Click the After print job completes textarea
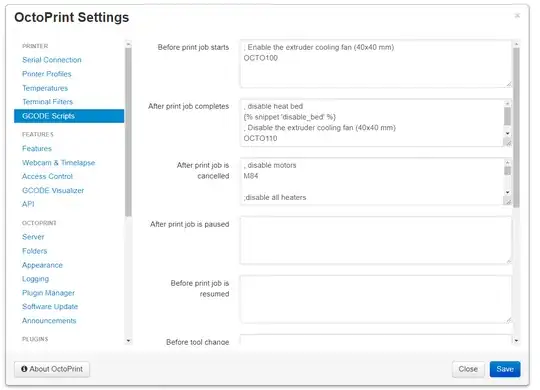 (372, 123)
